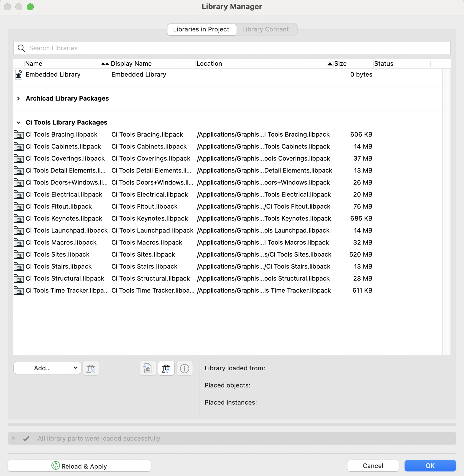Click Reload & Apply button
The width and height of the screenshot is (464, 476).
coord(79,466)
